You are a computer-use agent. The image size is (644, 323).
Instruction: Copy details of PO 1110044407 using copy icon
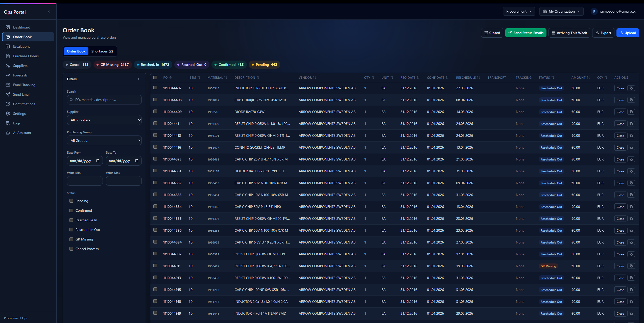click(631, 88)
